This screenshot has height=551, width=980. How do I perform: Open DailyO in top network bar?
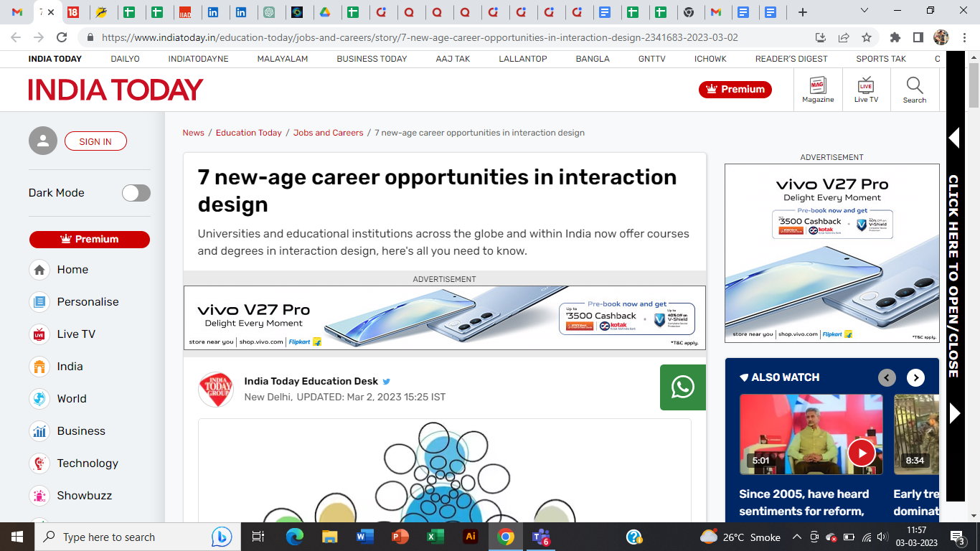tap(125, 59)
